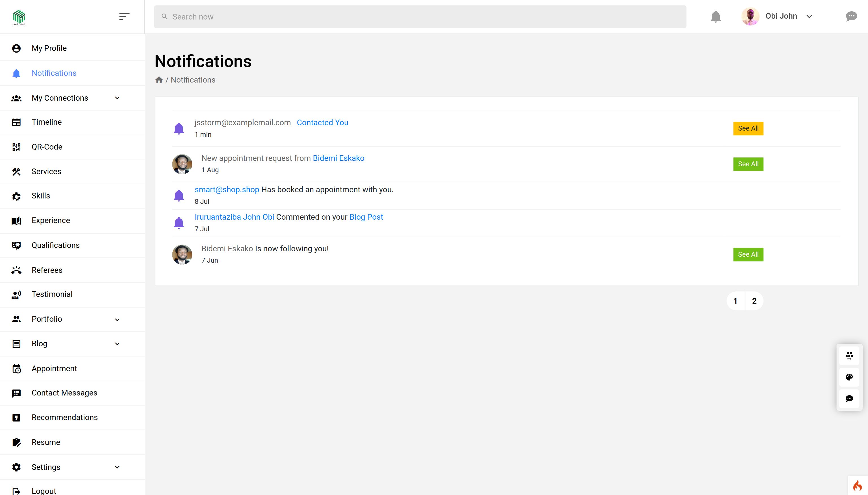Click the Settings gear icon
Screen dimensions: 868x495
(x=16, y=467)
